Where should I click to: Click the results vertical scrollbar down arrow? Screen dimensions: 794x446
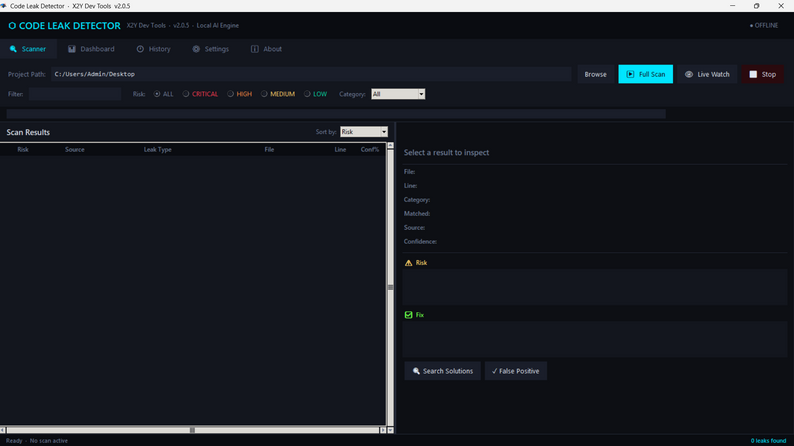390,430
